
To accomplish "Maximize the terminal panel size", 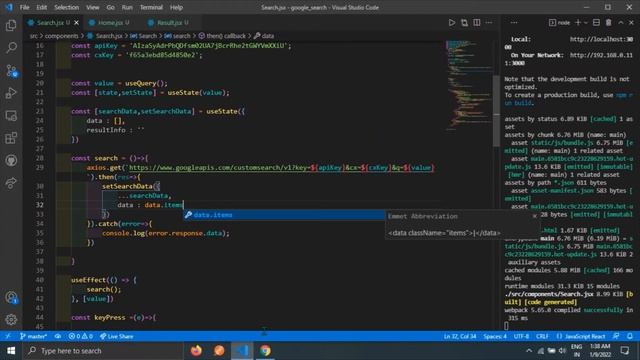I will (621, 23).
